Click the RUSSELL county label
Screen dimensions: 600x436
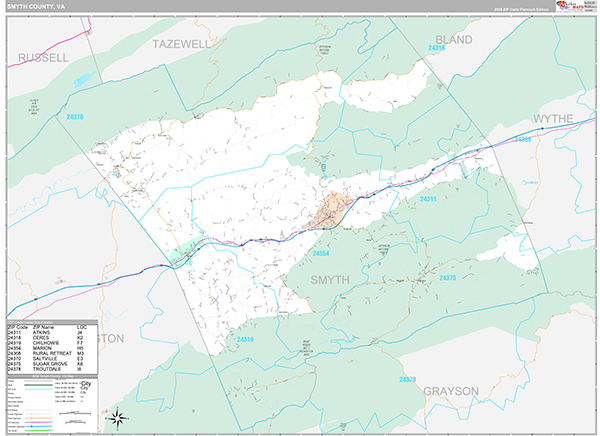point(43,58)
